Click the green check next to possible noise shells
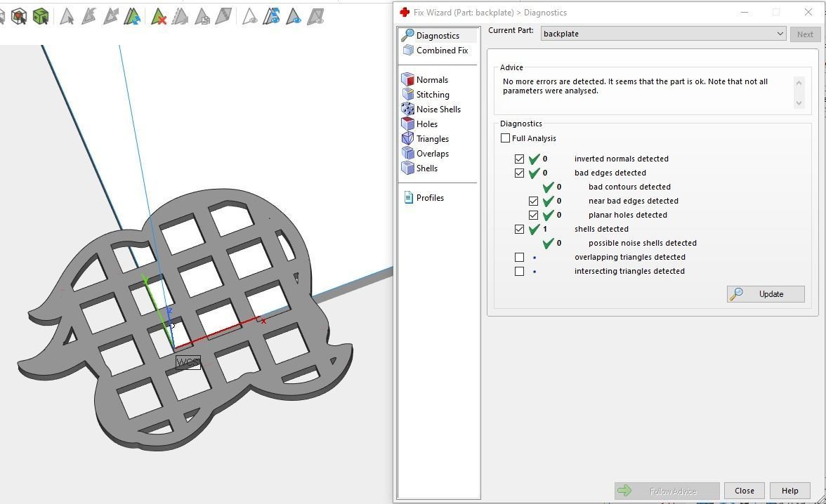This screenshot has width=826, height=504. pos(549,243)
